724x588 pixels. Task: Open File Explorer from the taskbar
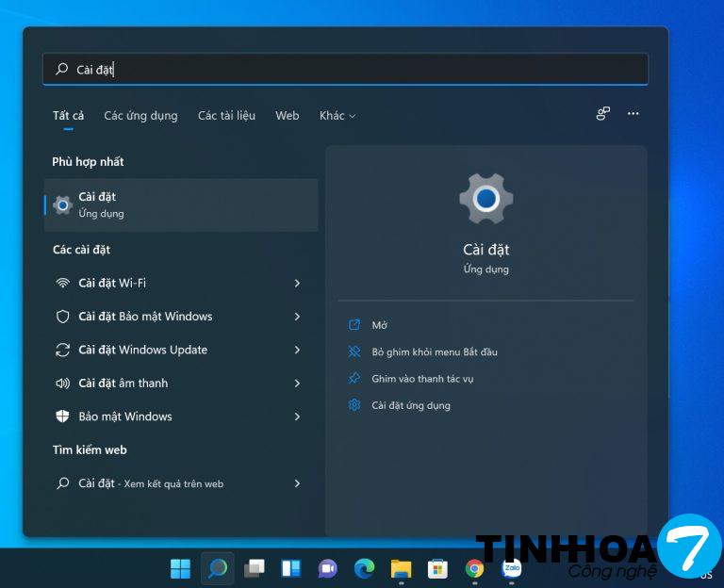click(401, 568)
